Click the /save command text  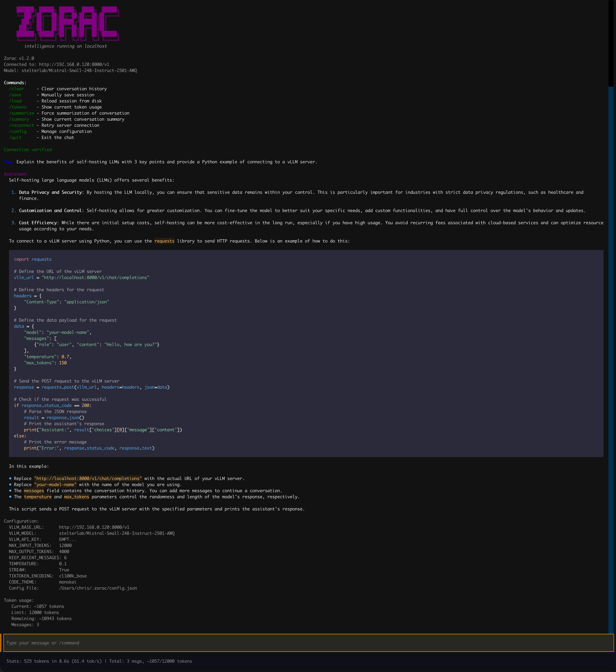point(15,95)
